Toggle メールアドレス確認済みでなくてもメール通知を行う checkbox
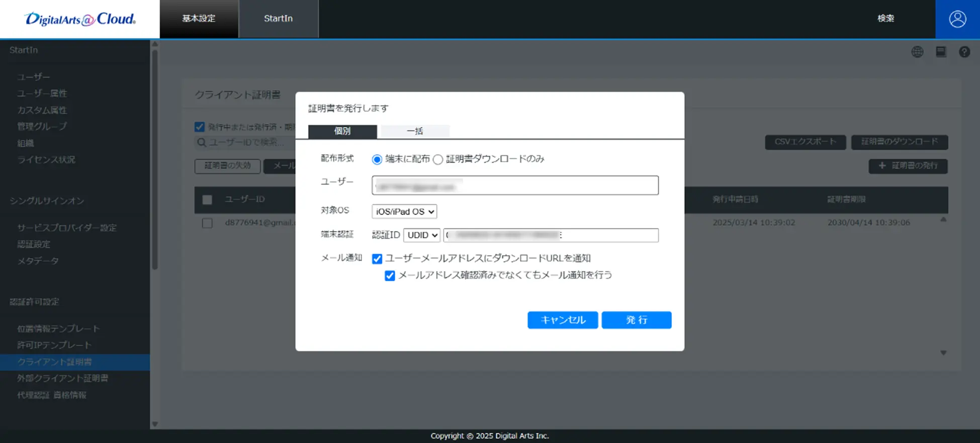 [390, 276]
